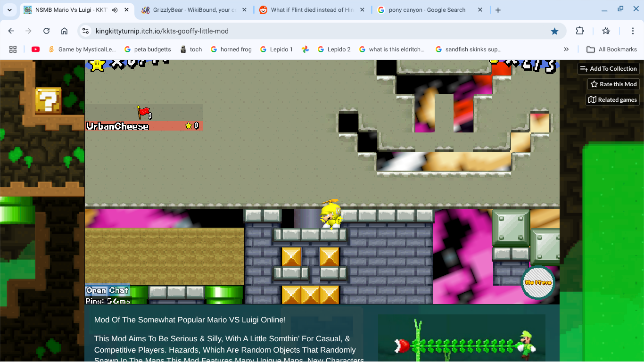Screen dimensions: 644x362
Task: Toggle the bookmark star for this page
Action: click(554, 31)
